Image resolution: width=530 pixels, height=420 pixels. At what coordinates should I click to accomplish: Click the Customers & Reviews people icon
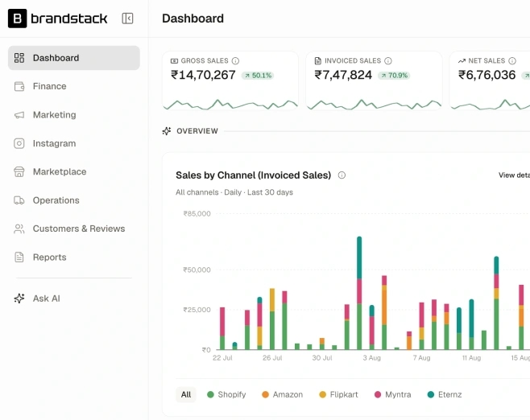[19, 229]
